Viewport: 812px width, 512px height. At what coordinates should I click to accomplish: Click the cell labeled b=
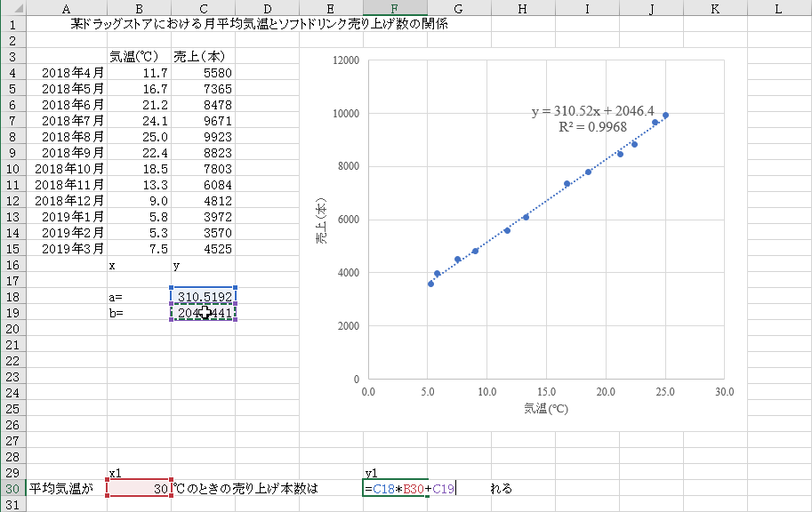point(139,313)
